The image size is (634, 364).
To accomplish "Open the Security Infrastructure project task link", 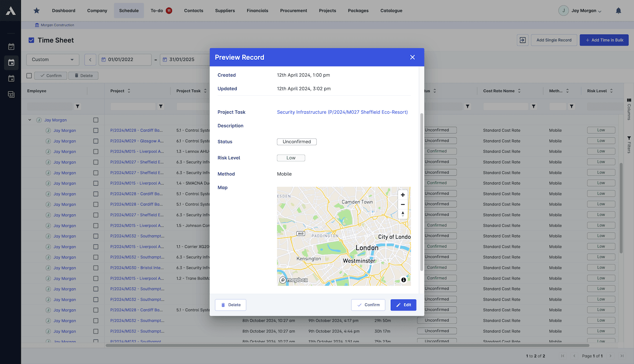I will point(342,112).
